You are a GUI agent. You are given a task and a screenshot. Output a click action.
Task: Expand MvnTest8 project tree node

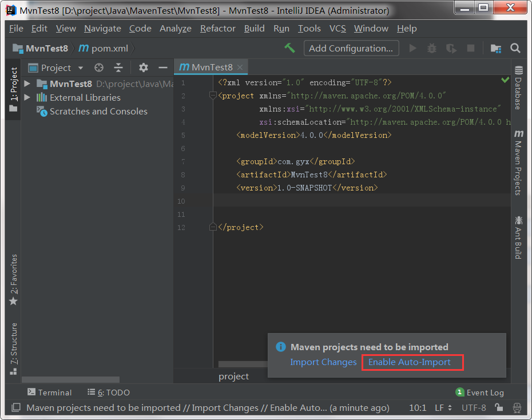27,84
